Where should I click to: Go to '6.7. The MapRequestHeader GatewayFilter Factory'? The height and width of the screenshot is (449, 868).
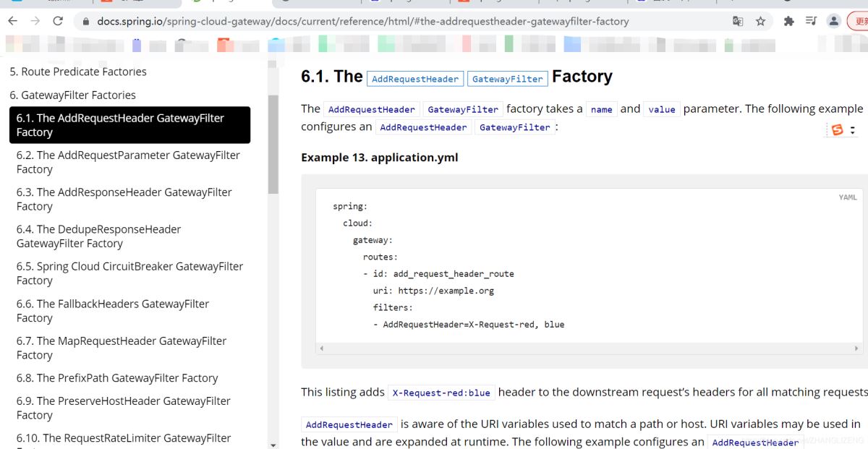tap(122, 348)
